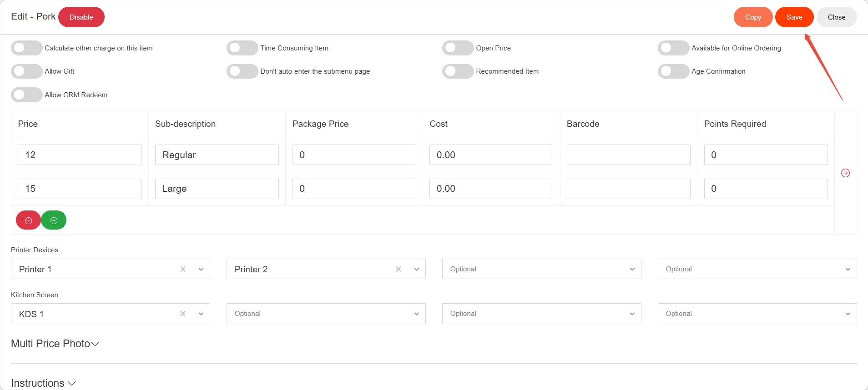Click the red Disable button
Viewport: 868px width, 390px height.
tap(81, 17)
